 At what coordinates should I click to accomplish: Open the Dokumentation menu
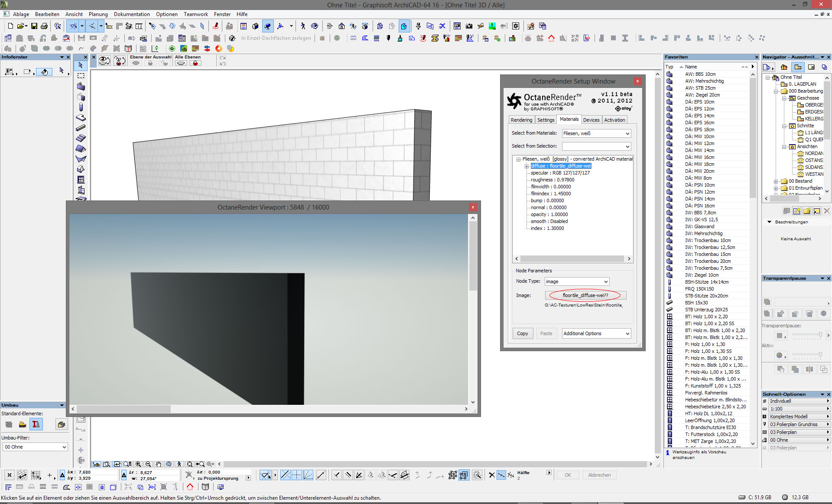[132, 14]
